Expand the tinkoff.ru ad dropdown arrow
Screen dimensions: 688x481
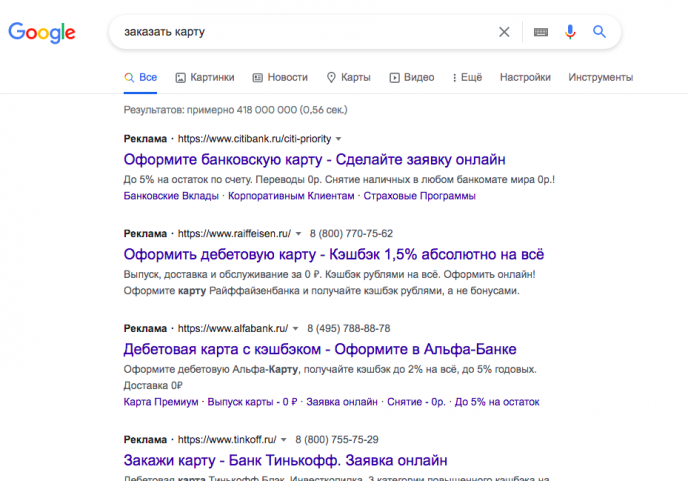coord(283,440)
